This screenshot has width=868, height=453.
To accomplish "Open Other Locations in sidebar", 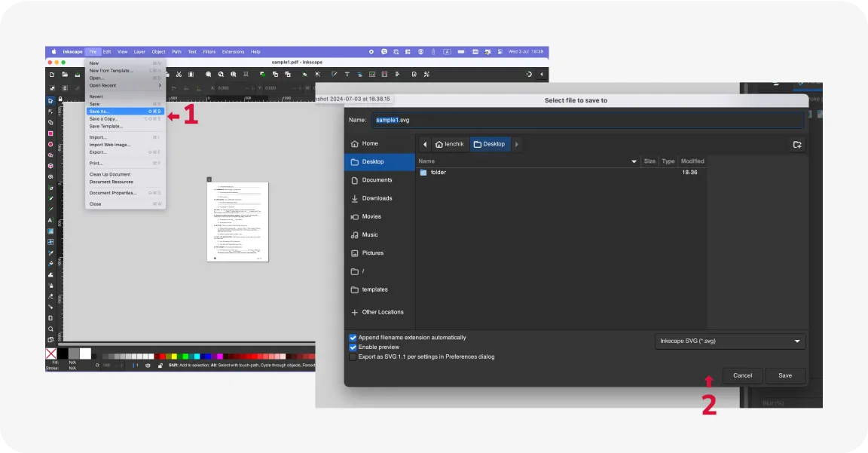I will (379, 312).
